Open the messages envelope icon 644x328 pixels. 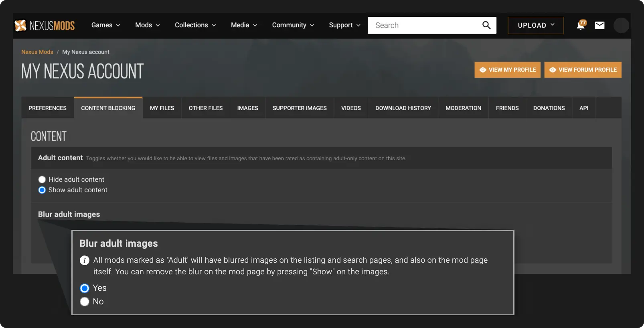coord(599,25)
